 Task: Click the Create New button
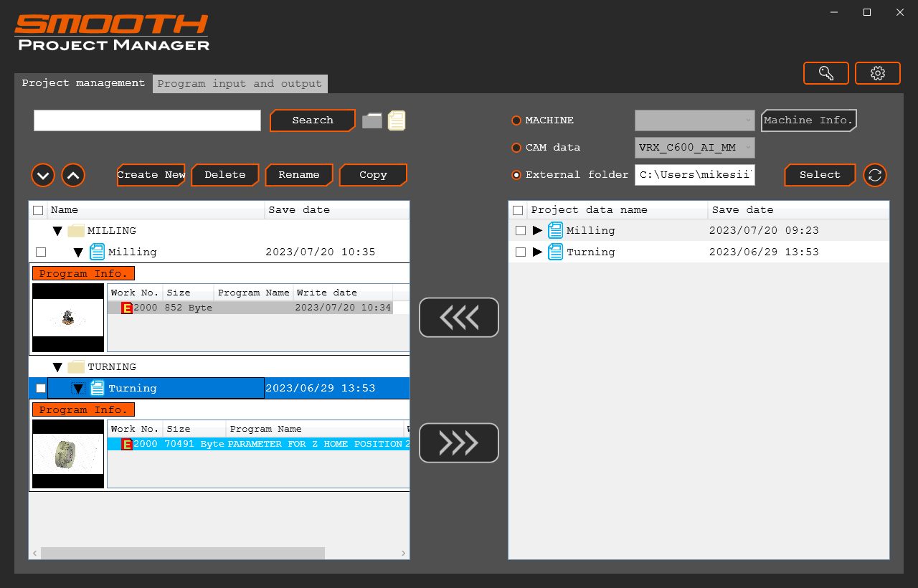(x=151, y=175)
